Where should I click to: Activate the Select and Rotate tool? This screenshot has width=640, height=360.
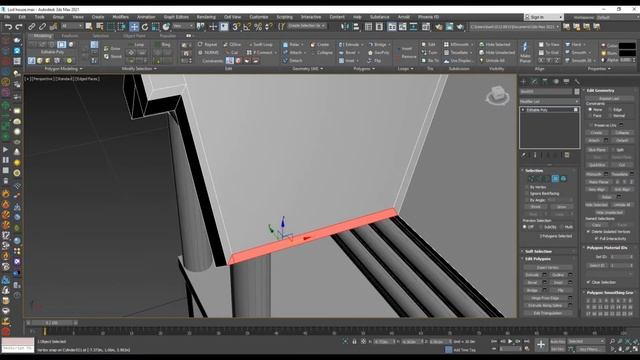tap(145, 27)
